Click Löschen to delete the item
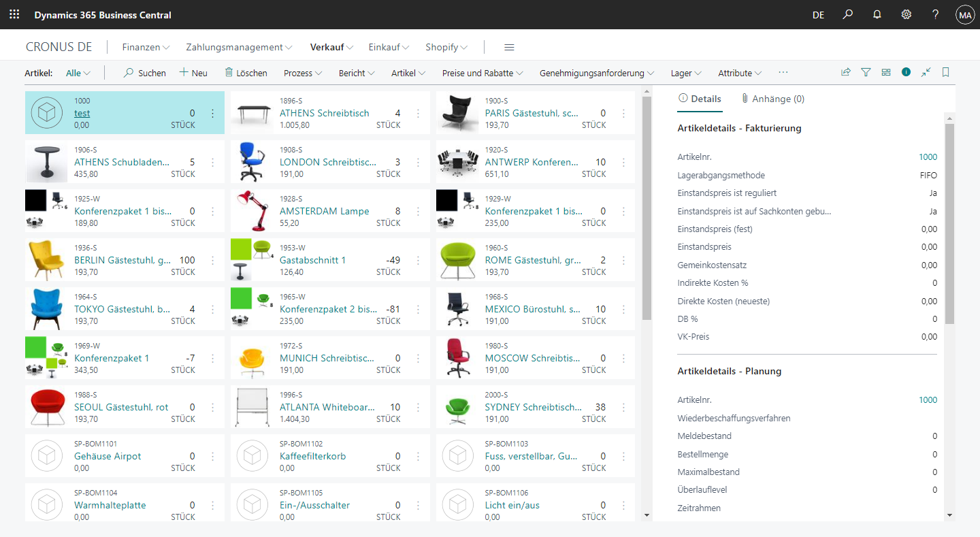980x537 pixels. pos(246,73)
